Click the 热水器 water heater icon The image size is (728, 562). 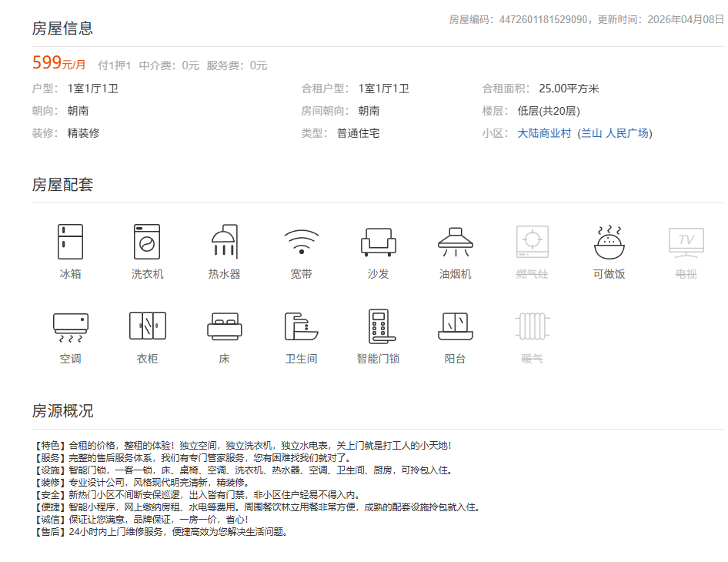tap(224, 243)
